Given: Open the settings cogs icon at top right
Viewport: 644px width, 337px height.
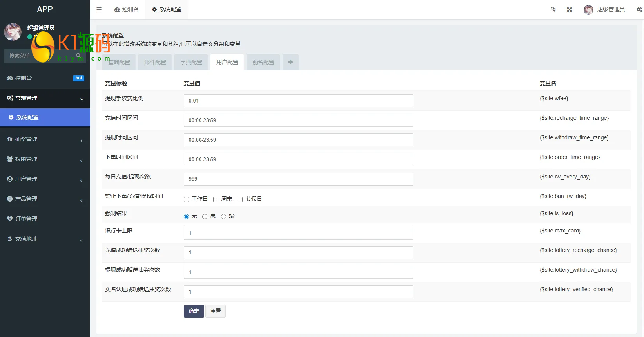Looking at the screenshot, I should tap(639, 9).
